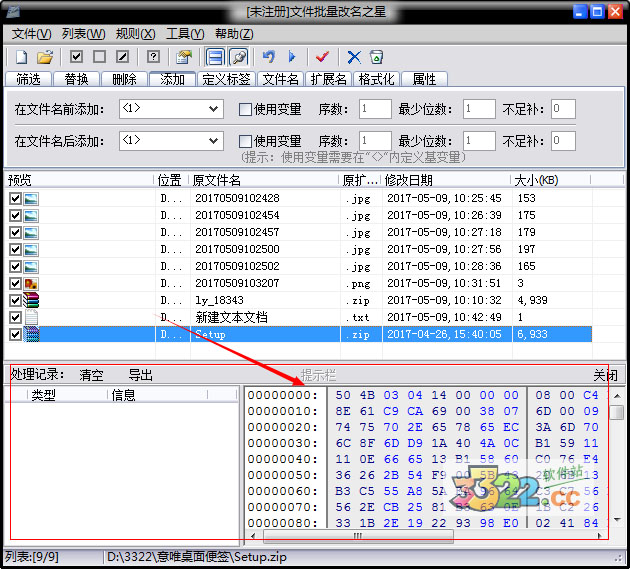Click archive icon of ly_18343 row

click(31, 300)
